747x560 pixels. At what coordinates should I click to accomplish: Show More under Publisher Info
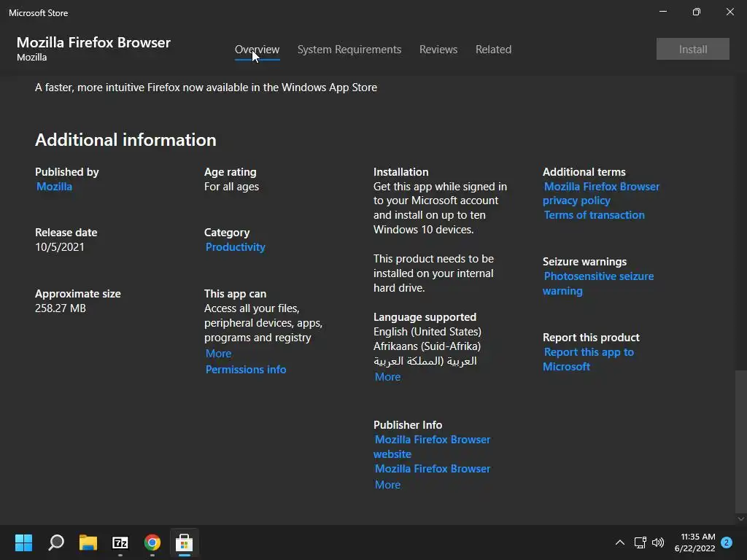[x=387, y=485]
